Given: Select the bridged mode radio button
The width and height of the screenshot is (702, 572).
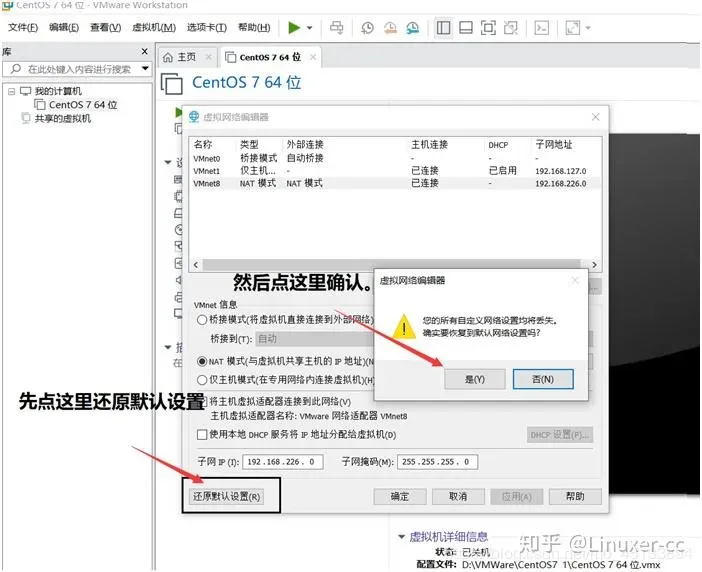Looking at the screenshot, I should pos(203,320).
